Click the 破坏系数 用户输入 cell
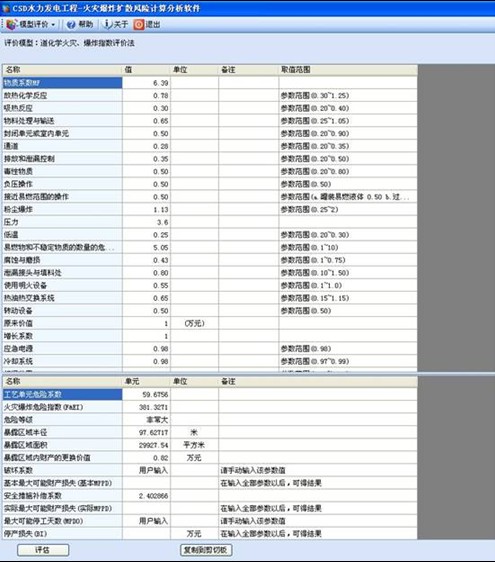 (146, 470)
